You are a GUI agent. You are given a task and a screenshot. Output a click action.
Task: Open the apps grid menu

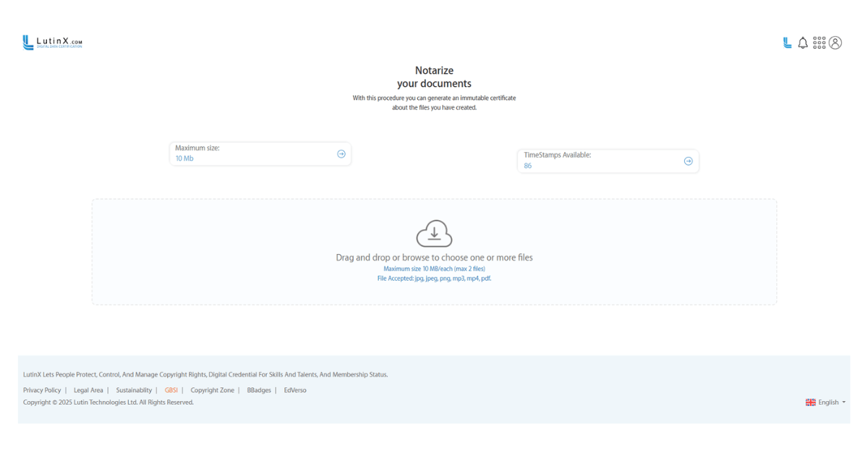coord(819,43)
